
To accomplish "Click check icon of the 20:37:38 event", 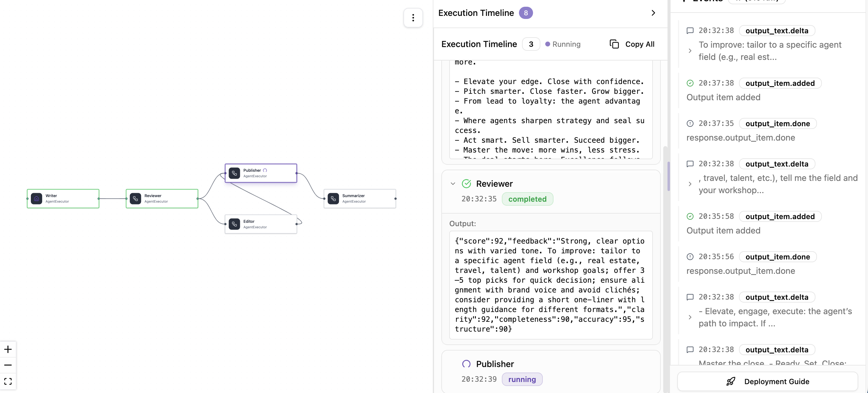I will pyautogui.click(x=690, y=83).
